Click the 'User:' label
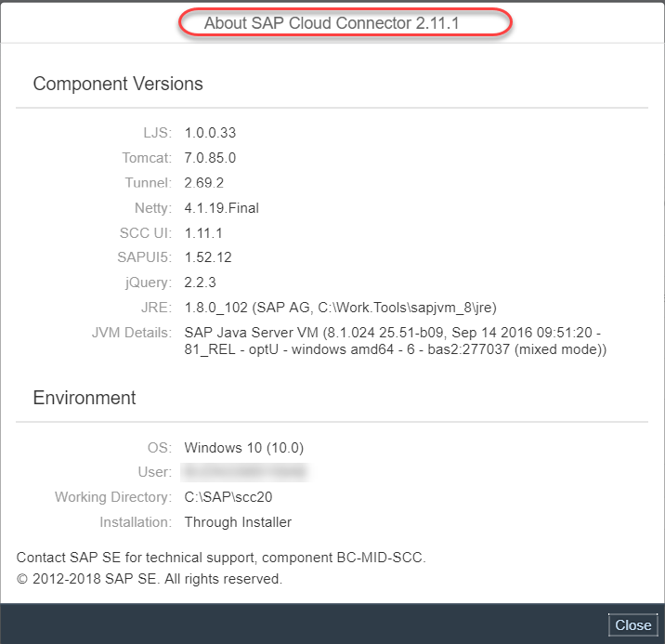 pos(155,472)
